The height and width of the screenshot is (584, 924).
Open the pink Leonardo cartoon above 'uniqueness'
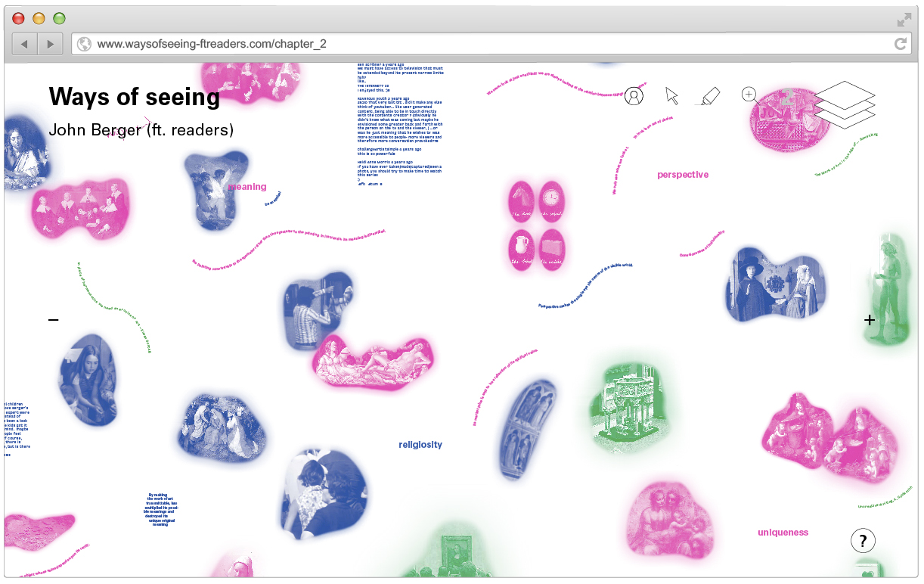[668, 520]
